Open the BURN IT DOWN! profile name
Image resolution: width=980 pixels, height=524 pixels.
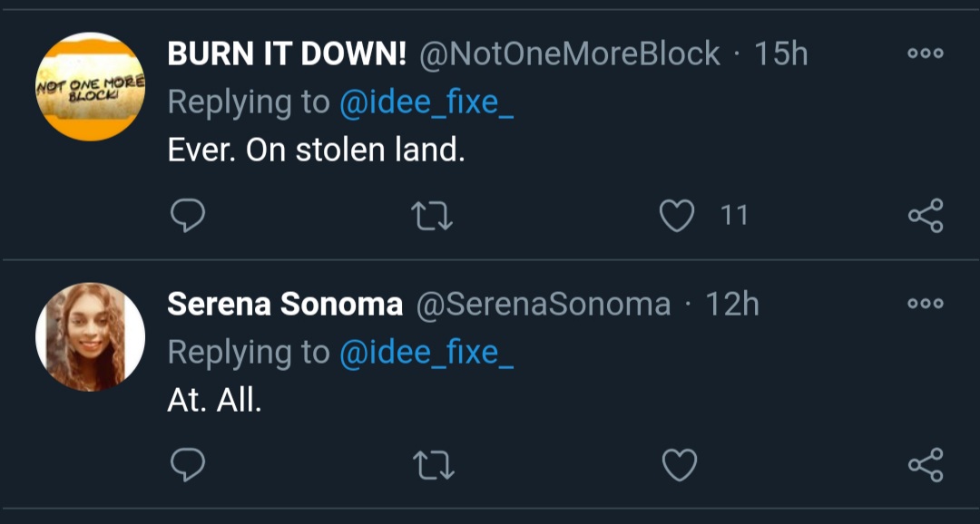click(287, 55)
